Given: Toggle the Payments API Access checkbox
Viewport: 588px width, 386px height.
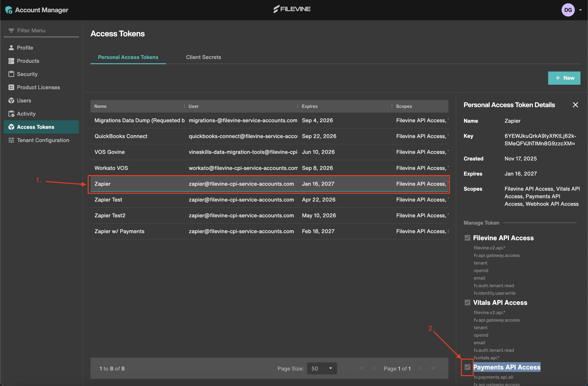Looking at the screenshot, I should pos(467,367).
